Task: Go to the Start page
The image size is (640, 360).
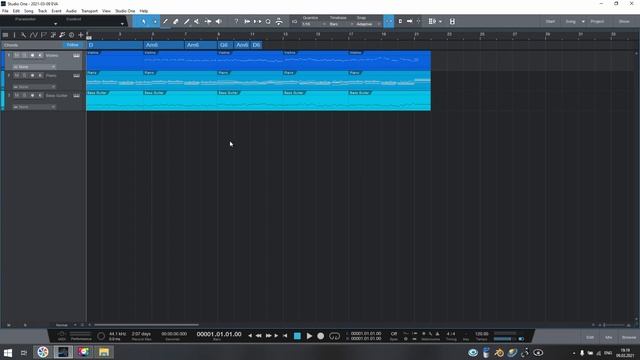Action: point(550,21)
